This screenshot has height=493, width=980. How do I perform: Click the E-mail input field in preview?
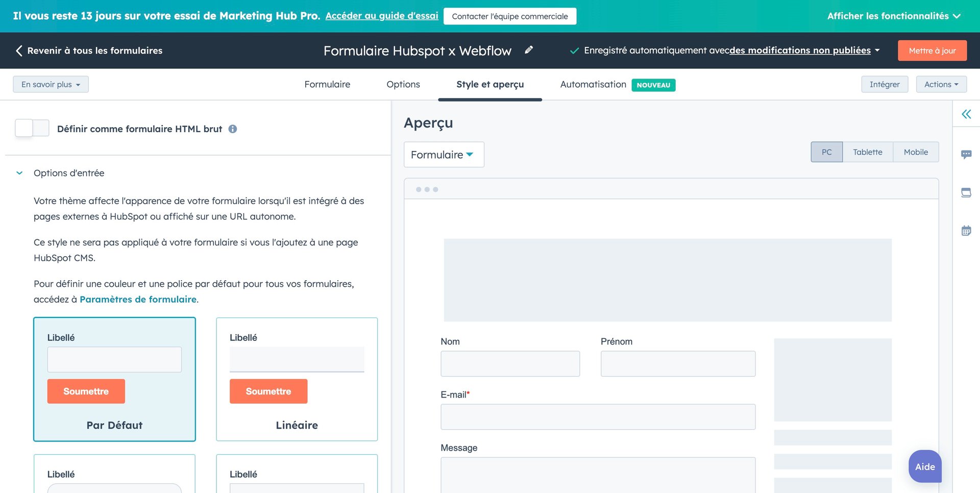click(598, 417)
